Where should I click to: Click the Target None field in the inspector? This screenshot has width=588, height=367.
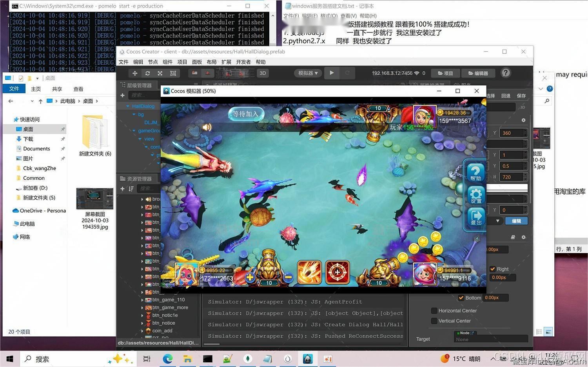tap(490, 339)
